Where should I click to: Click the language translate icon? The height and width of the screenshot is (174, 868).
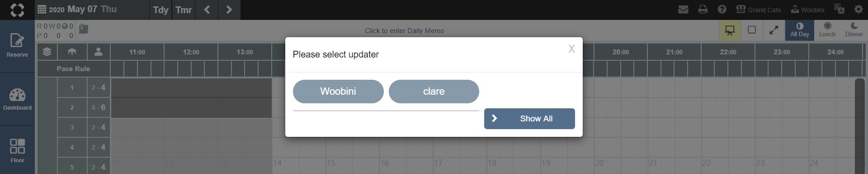click(839, 10)
